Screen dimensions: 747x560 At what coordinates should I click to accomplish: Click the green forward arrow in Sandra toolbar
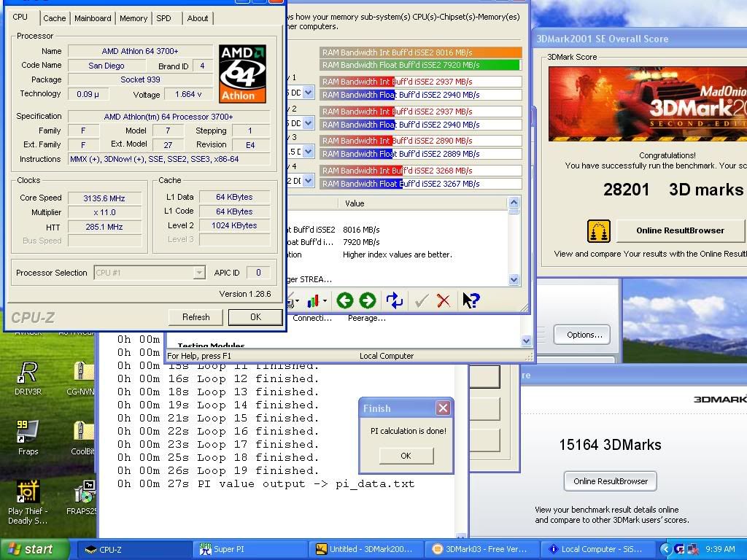tap(368, 300)
